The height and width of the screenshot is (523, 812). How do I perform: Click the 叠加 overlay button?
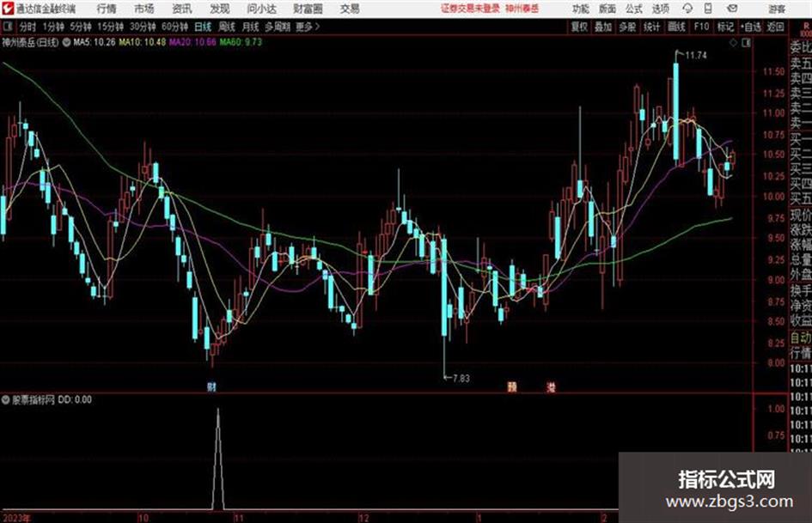603,27
